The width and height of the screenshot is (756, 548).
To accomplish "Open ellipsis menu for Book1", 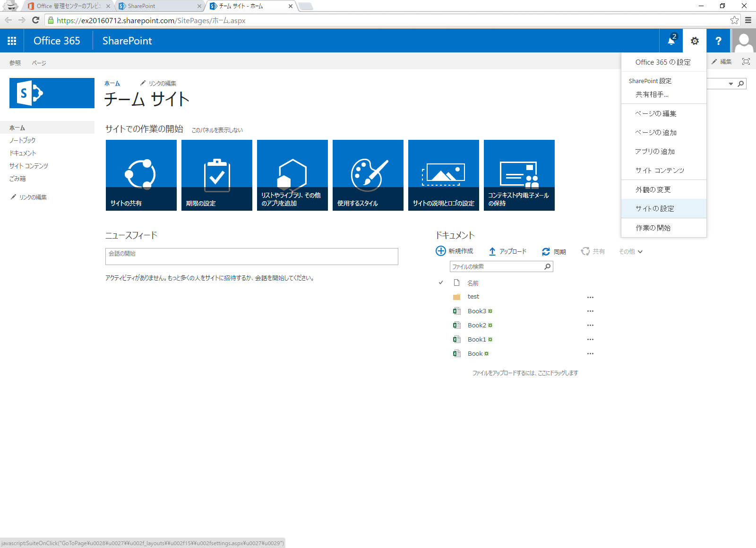I will (x=590, y=339).
